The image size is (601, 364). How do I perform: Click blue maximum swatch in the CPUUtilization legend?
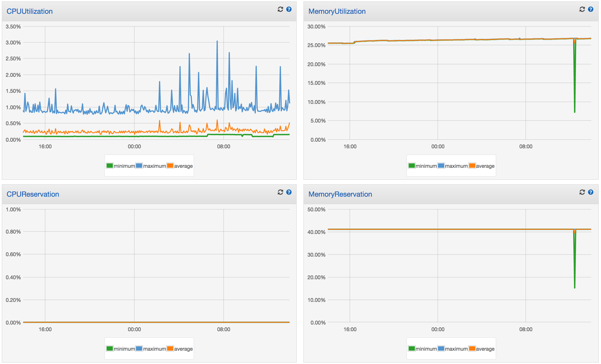pos(139,166)
